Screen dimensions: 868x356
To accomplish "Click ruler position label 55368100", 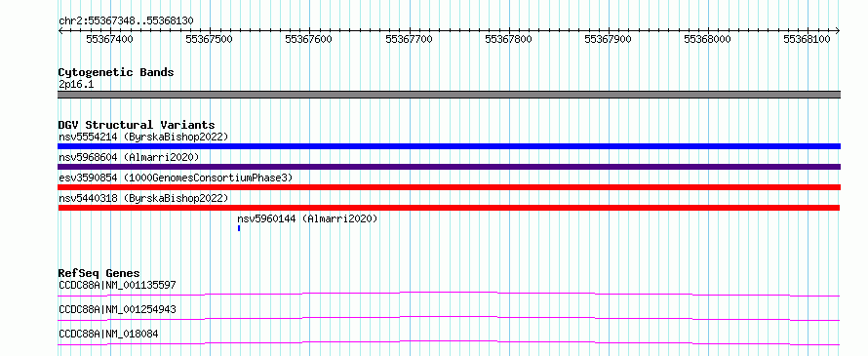I will coord(808,39).
